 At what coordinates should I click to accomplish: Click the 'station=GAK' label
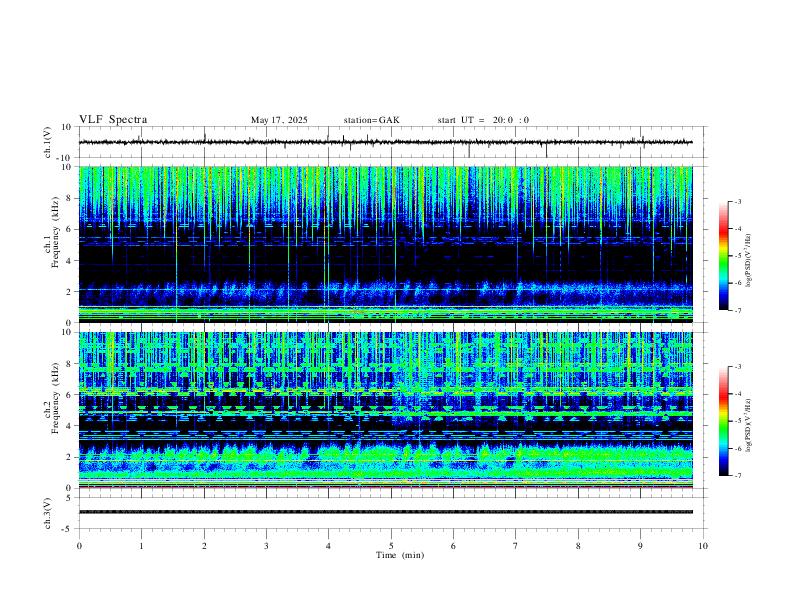(371, 120)
